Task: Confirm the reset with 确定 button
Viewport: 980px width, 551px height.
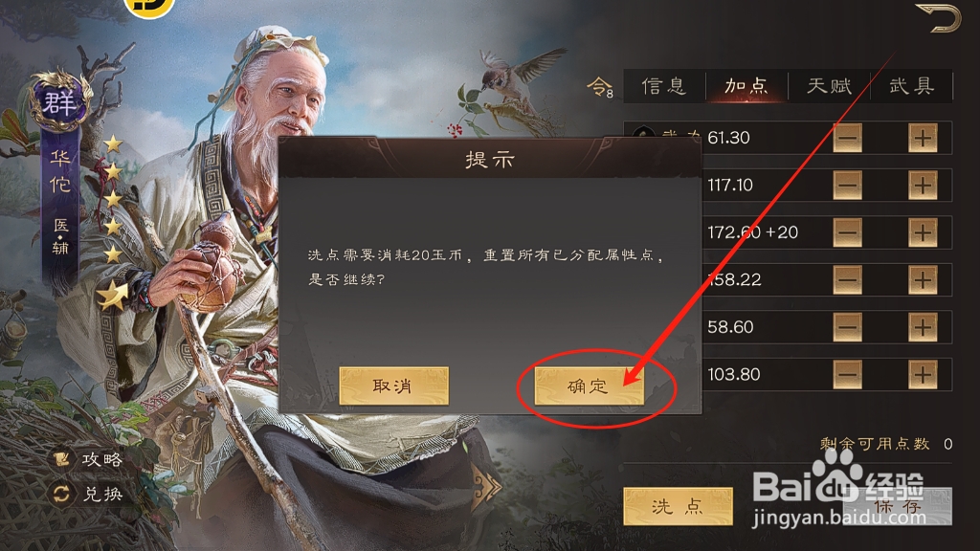Action: (589, 386)
